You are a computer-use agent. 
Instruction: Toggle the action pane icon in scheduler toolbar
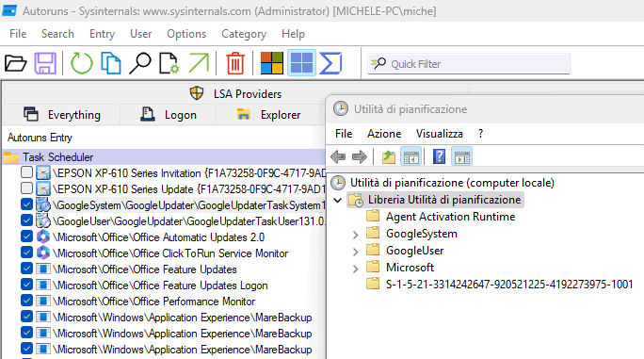point(462,156)
